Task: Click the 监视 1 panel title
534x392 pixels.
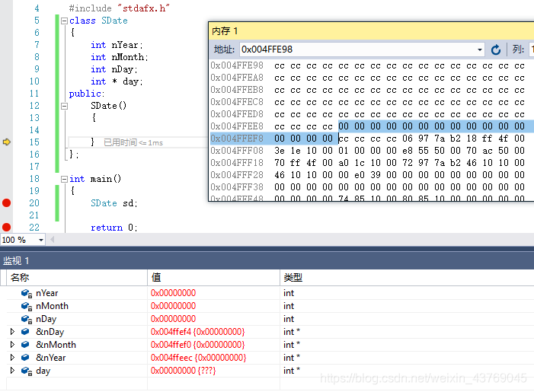Action: 16,261
